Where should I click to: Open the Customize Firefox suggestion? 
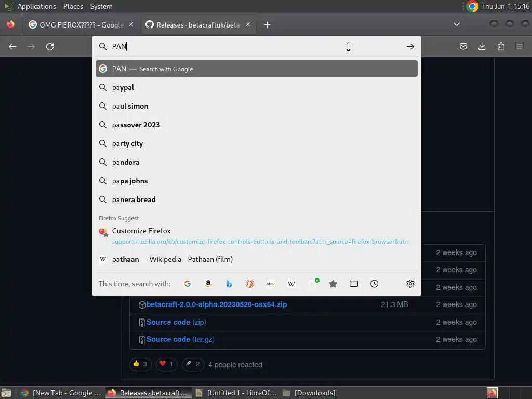(x=257, y=236)
